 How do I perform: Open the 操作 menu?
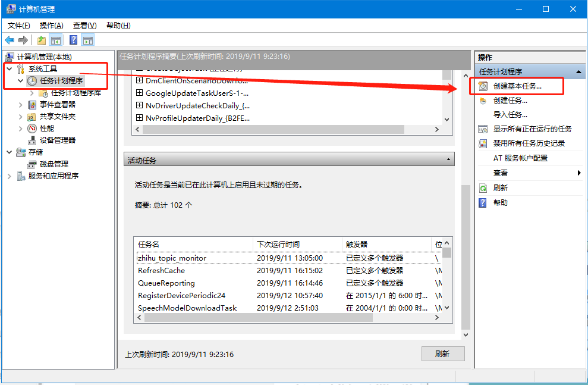tap(52, 25)
